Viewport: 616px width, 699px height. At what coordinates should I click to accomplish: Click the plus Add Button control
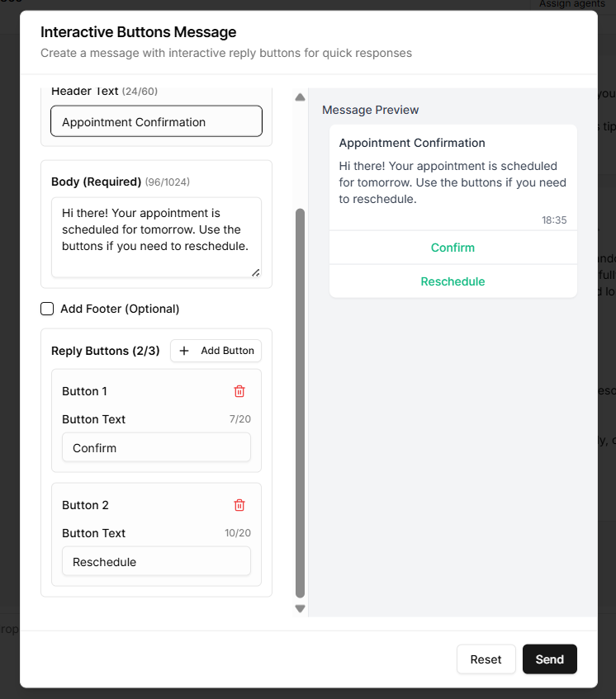click(216, 351)
